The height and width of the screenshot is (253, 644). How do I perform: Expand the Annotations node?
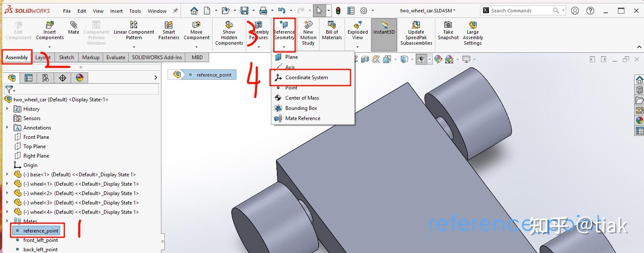[7, 127]
